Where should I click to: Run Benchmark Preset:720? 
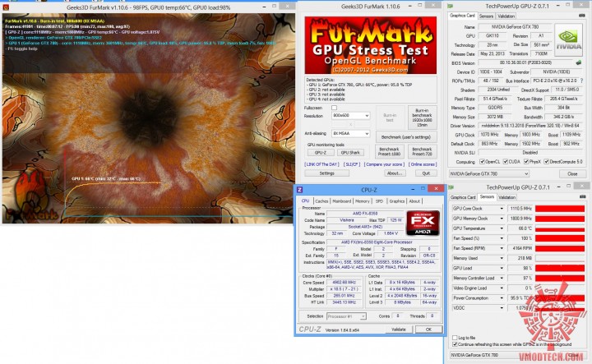coord(422,152)
